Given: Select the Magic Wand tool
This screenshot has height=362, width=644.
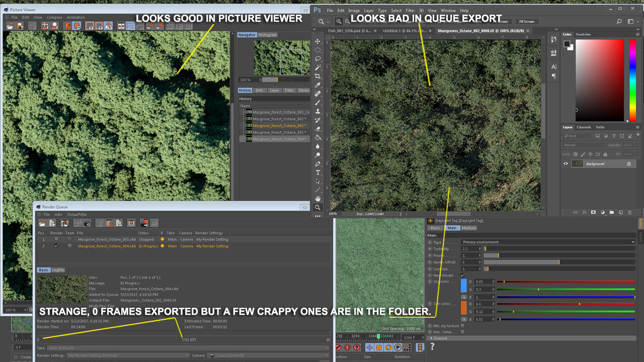Looking at the screenshot, I should point(317,67).
